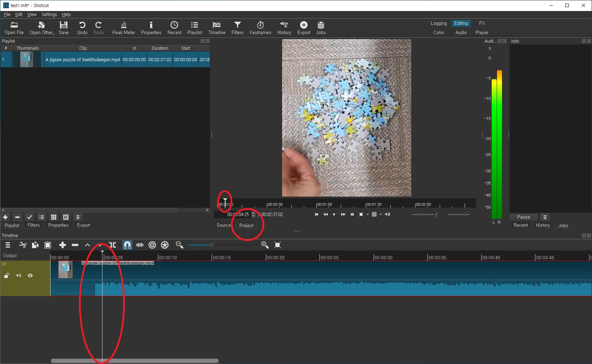Start playback with play button

(x=334, y=214)
